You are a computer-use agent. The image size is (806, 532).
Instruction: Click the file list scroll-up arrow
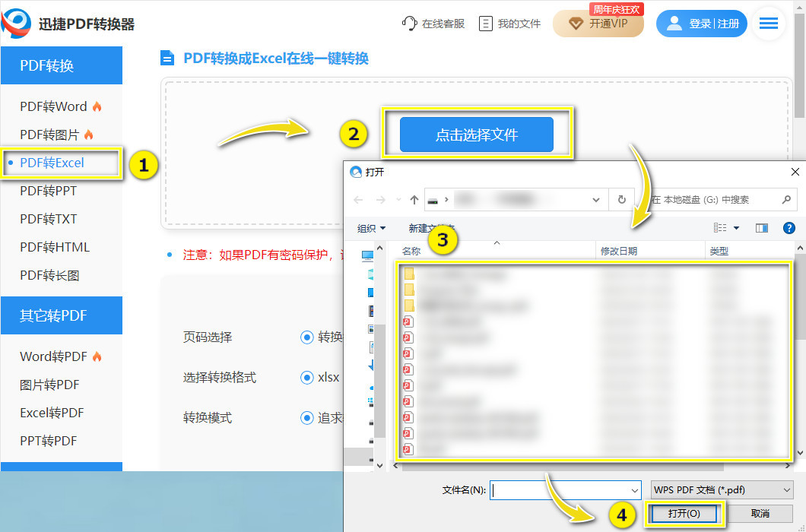(801, 249)
